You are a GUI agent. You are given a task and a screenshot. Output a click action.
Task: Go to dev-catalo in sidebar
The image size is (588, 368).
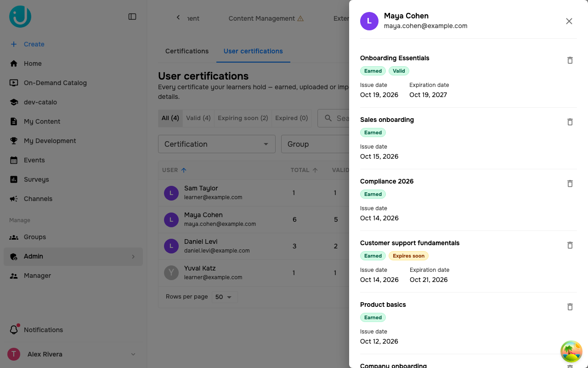73,102
